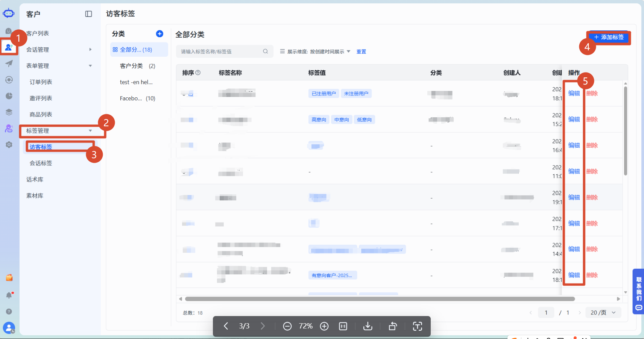Collapse the 客户 sidebar panel

click(x=89, y=14)
